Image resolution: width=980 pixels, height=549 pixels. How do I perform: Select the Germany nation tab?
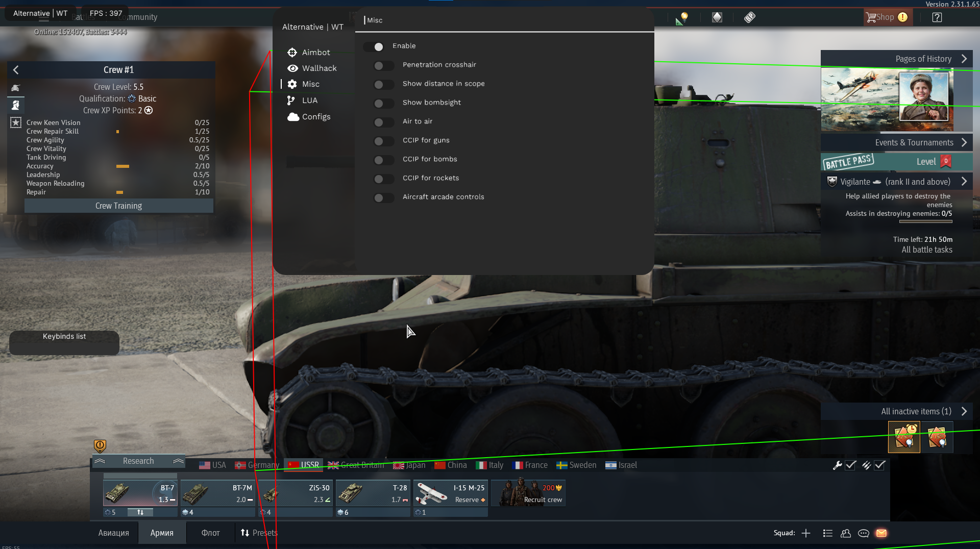tap(257, 465)
